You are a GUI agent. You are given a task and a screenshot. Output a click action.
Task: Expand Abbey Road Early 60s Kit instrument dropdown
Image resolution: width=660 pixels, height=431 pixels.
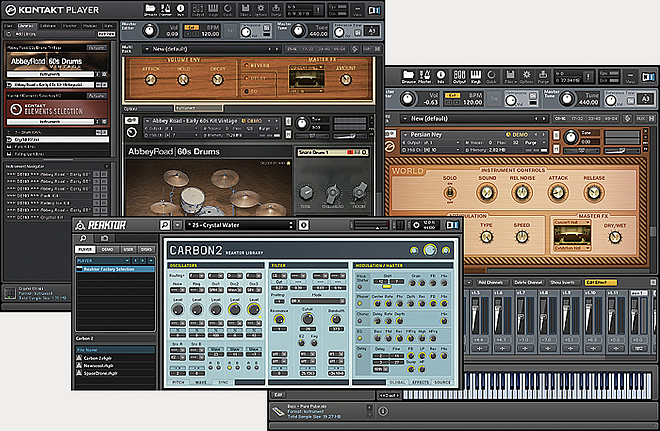[x=147, y=121]
